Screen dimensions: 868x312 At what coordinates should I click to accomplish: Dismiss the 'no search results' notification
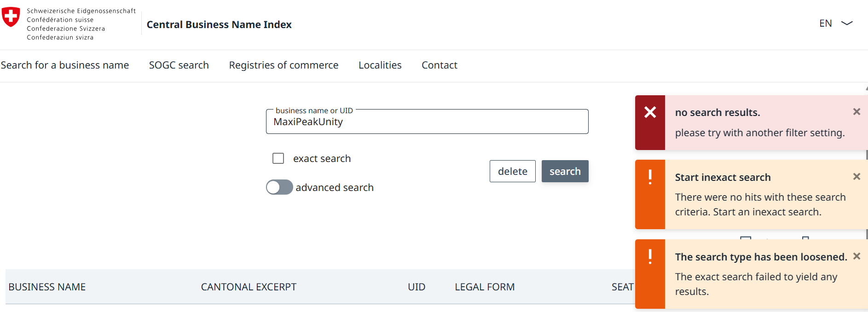tap(856, 112)
